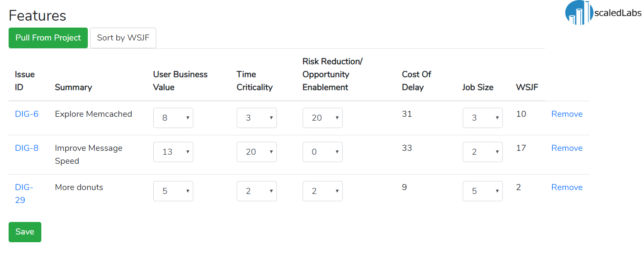Expand Risk Reduction dropdown showing 20
644x253 pixels.
(x=322, y=118)
